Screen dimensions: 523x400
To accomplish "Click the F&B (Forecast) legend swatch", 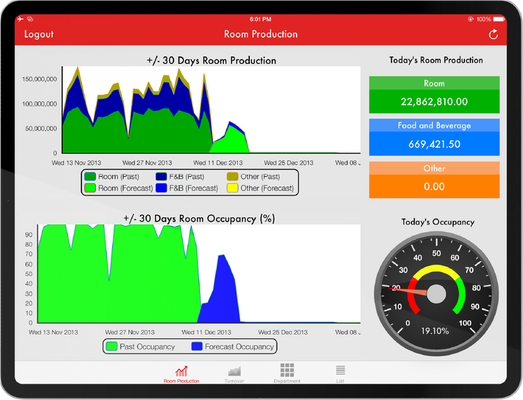I will click(x=161, y=188).
